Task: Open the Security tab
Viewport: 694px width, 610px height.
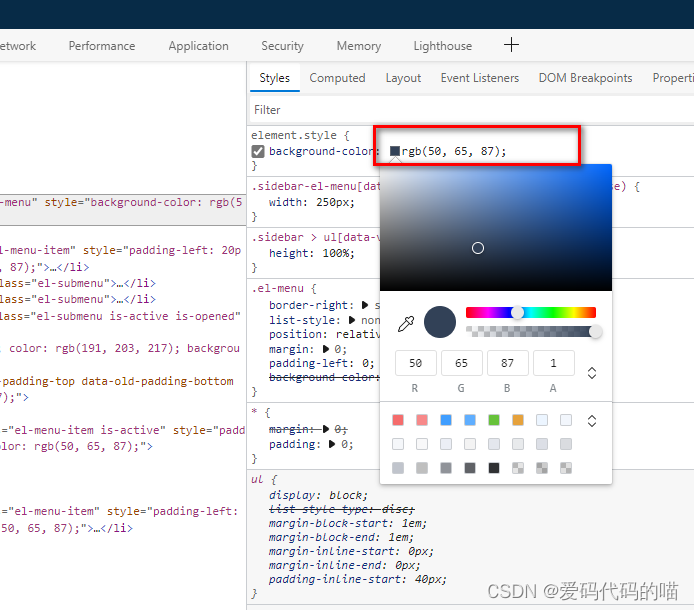Action: [x=282, y=46]
